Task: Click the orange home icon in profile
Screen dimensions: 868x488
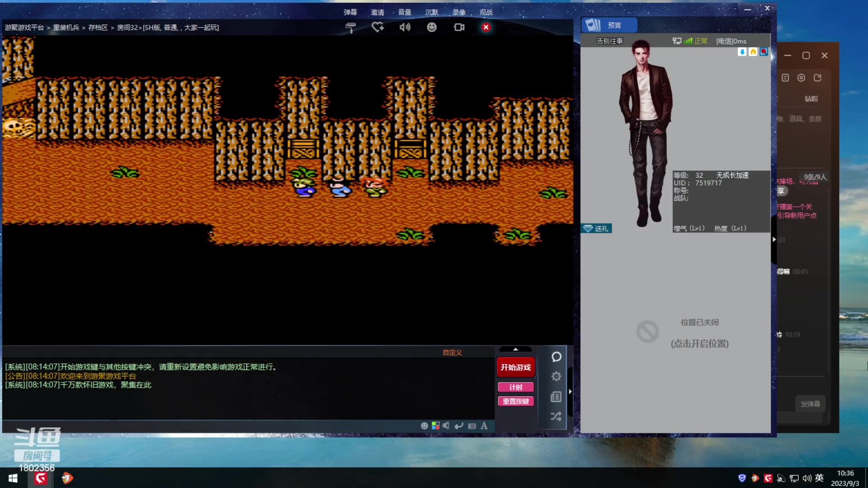Action: pyautogui.click(x=753, y=52)
